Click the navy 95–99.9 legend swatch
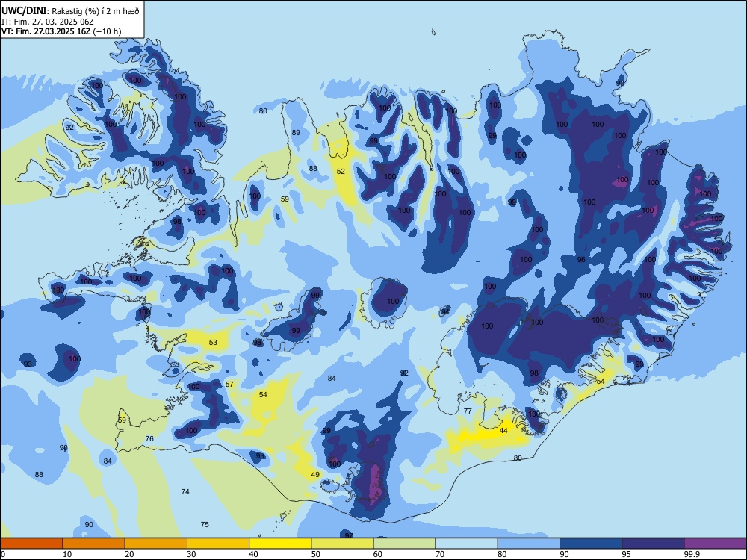 (x=653, y=544)
